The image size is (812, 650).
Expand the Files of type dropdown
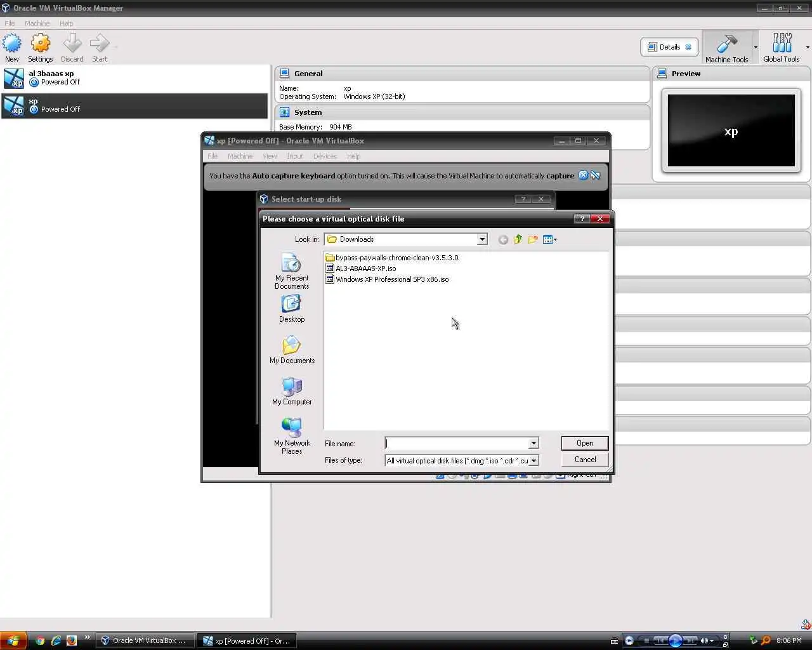click(534, 461)
